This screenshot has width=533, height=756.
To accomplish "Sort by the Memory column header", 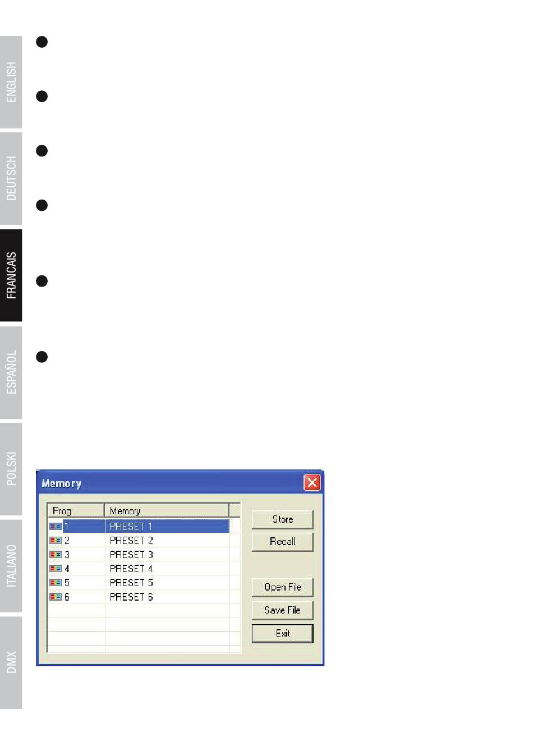I will click(x=167, y=511).
